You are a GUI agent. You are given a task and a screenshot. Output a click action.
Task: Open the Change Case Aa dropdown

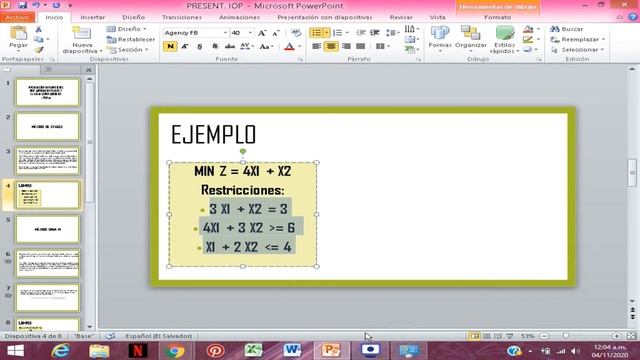266,47
